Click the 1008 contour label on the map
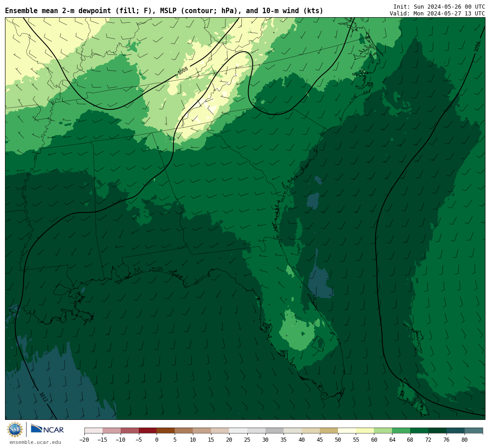Viewport: 490px width, 448px height. (x=183, y=71)
